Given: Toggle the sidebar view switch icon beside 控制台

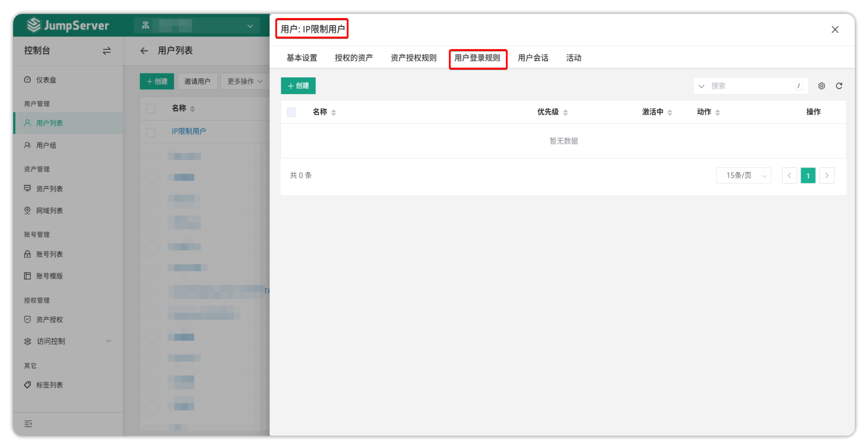Looking at the screenshot, I should point(107,51).
